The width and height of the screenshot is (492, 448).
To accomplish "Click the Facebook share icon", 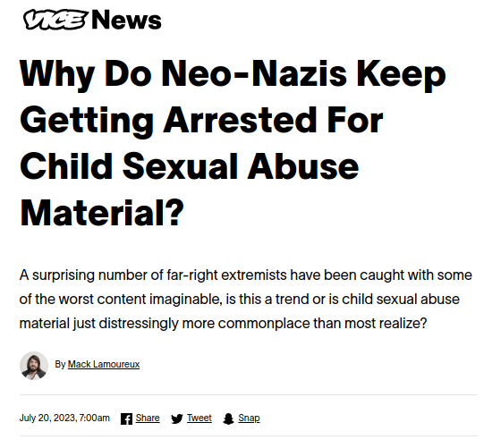I will 126,418.
